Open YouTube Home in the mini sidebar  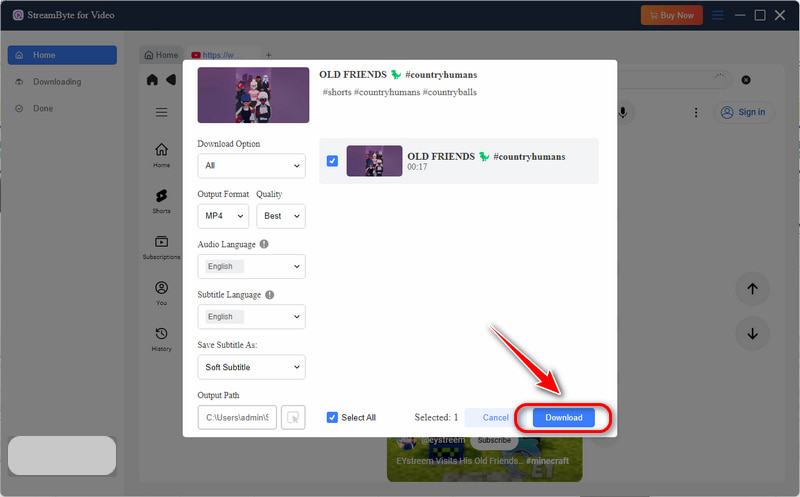(x=161, y=155)
